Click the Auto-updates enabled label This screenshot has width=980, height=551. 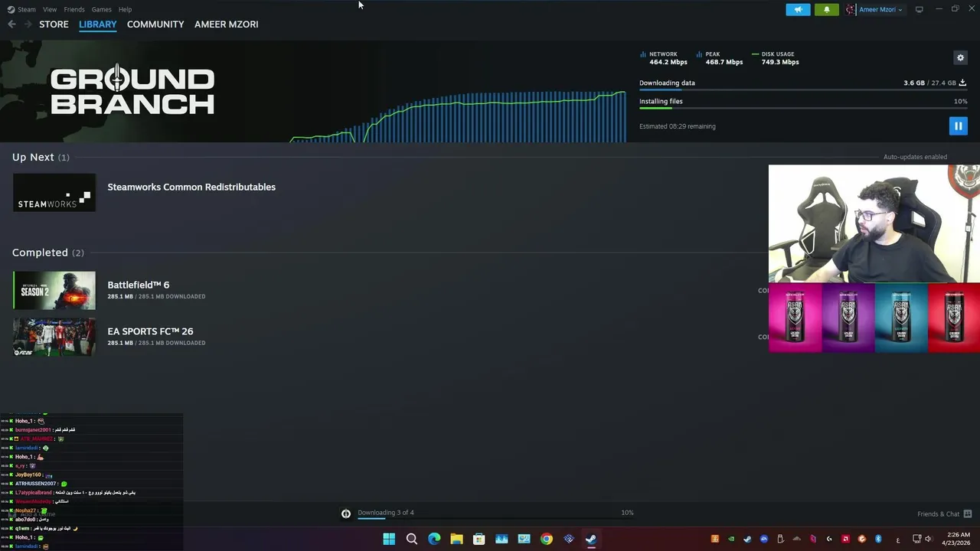[915, 157]
